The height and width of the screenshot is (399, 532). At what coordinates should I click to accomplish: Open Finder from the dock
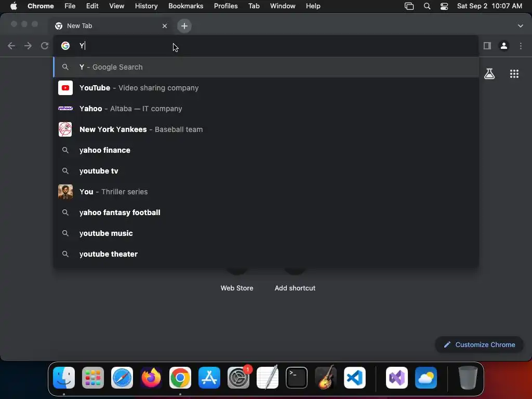pyautogui.click(x=64, y=378)
